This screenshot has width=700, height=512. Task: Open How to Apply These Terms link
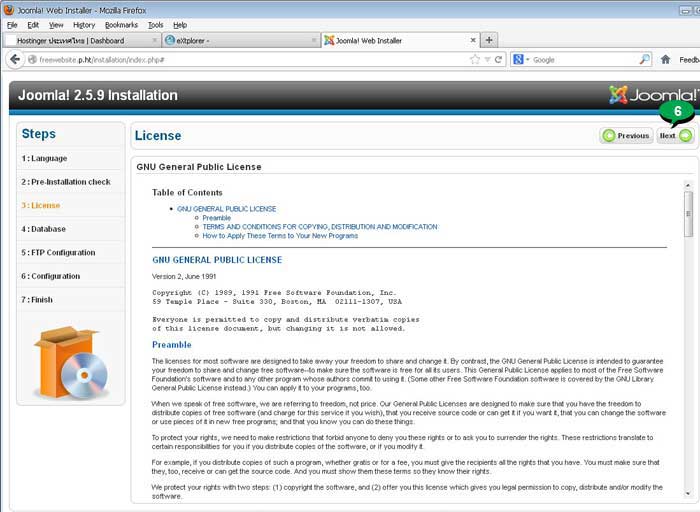point(280,236)
